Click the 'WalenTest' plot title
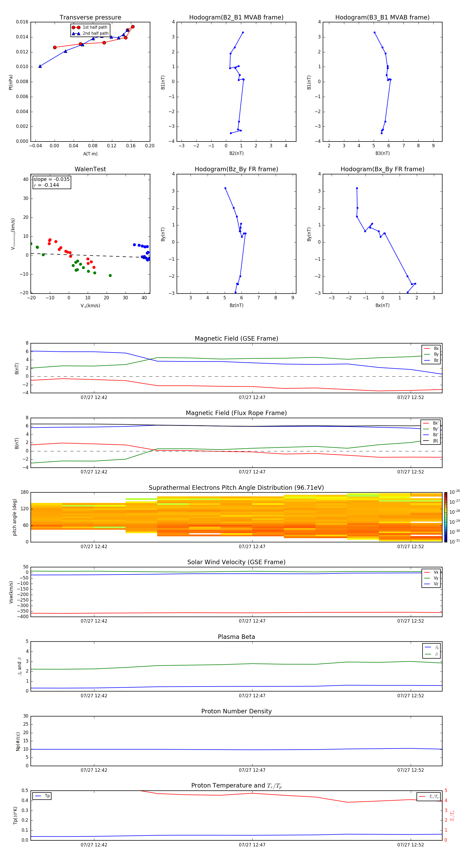The width and height of the screenshot is (473, 868). [x=90, y=169]
